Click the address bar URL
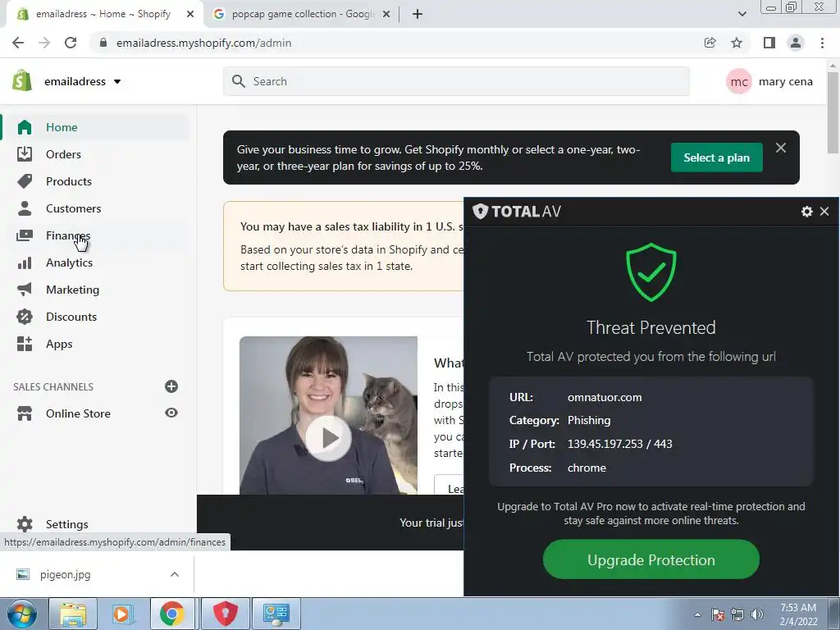 [203, 43]
